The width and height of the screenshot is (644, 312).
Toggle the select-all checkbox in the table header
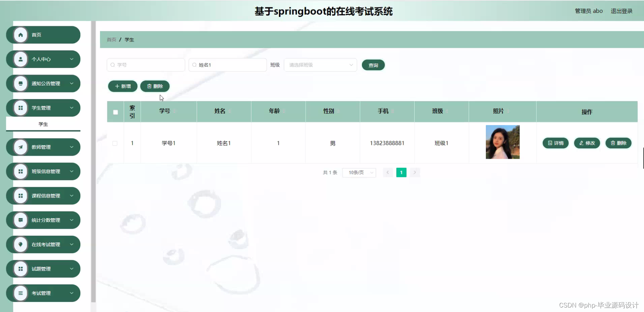coord(115,112)
